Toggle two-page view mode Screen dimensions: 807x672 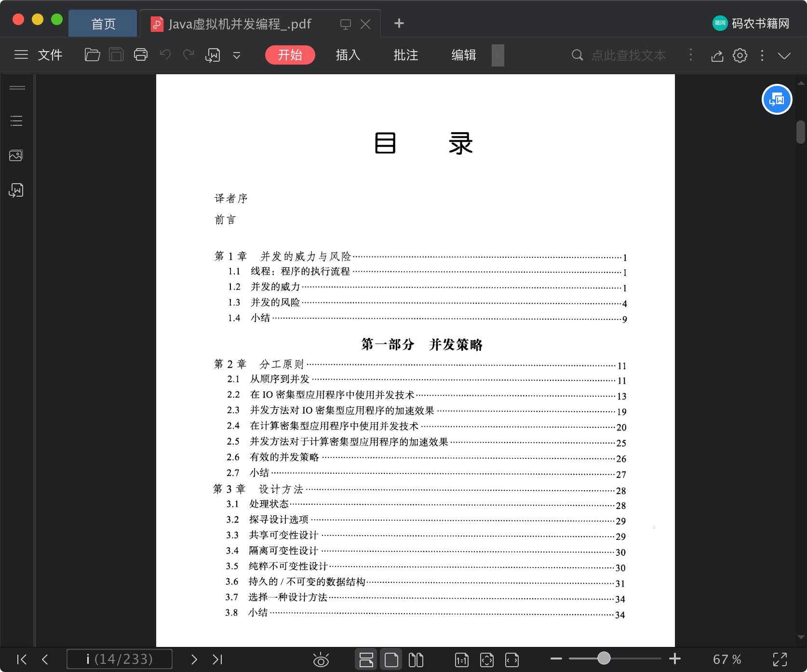click(416, 659)
